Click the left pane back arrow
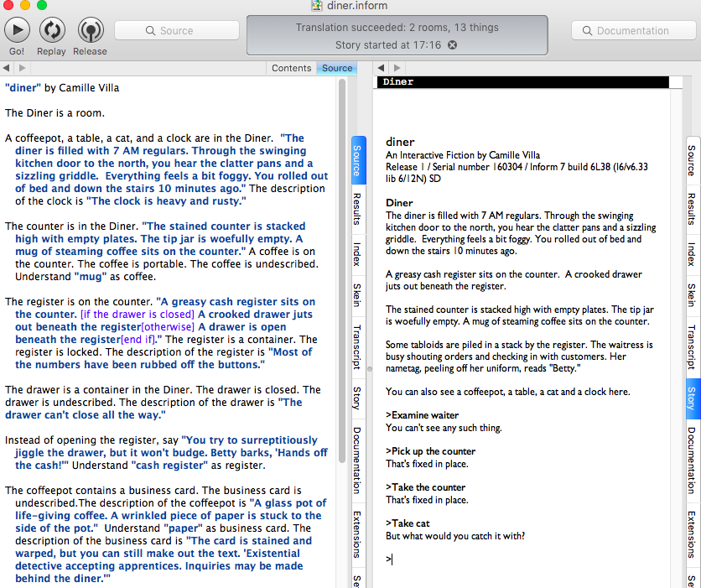The image size is (701, 588). [7, 68]
